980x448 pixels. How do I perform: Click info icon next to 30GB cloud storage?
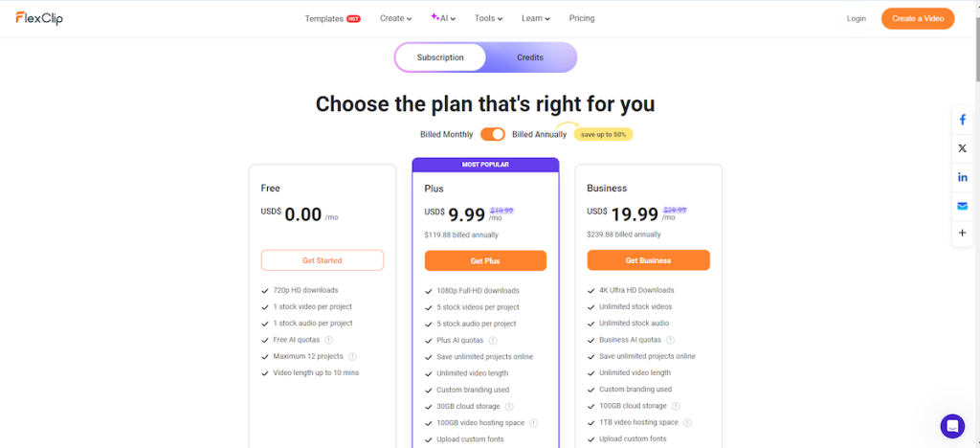pos(509,406)
